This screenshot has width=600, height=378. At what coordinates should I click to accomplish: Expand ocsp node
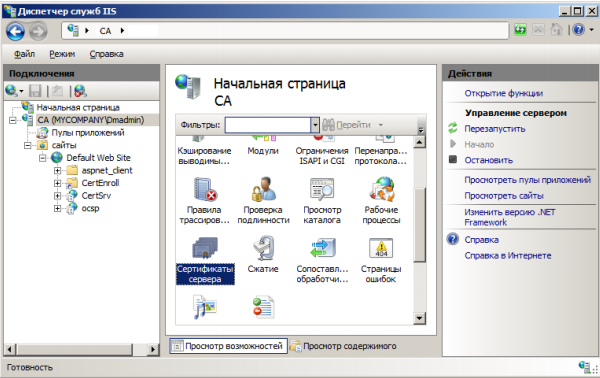[57, 209]
